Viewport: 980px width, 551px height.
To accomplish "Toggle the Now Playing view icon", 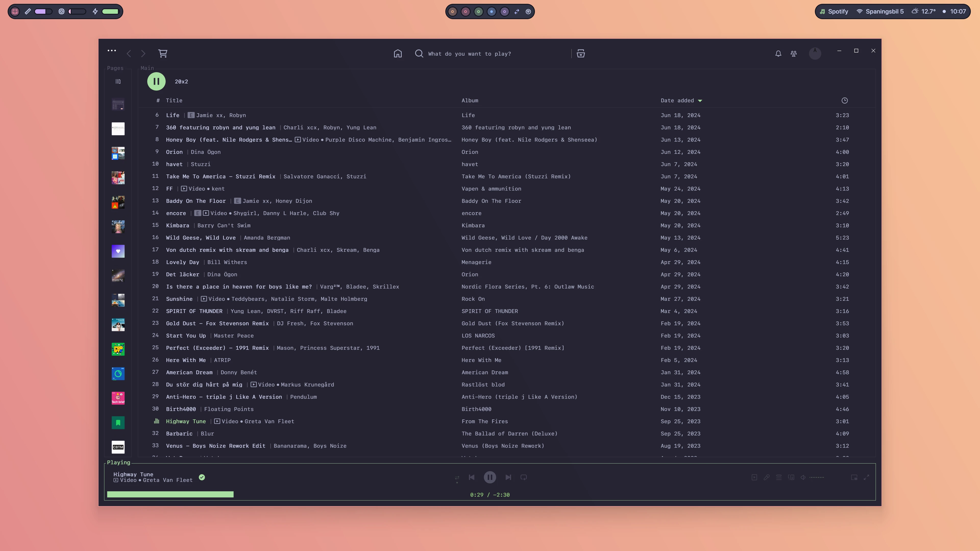I will pos(754,477).
